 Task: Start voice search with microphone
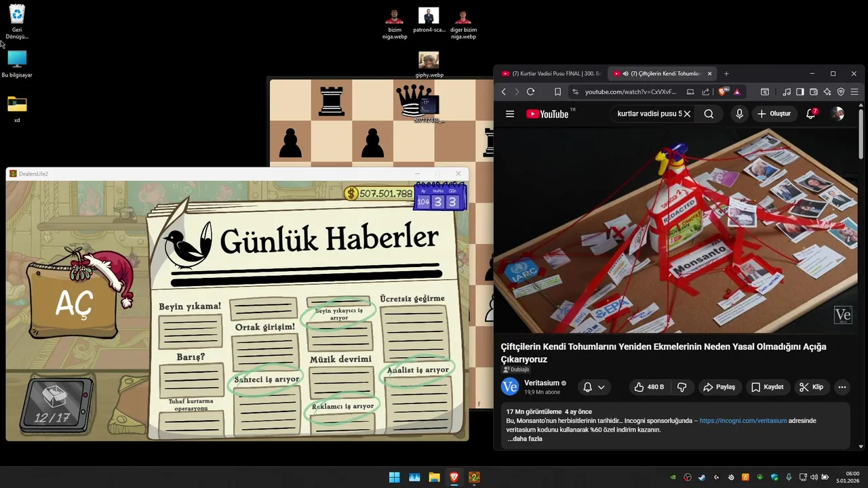pyautogui.click(x=739, y=114)
